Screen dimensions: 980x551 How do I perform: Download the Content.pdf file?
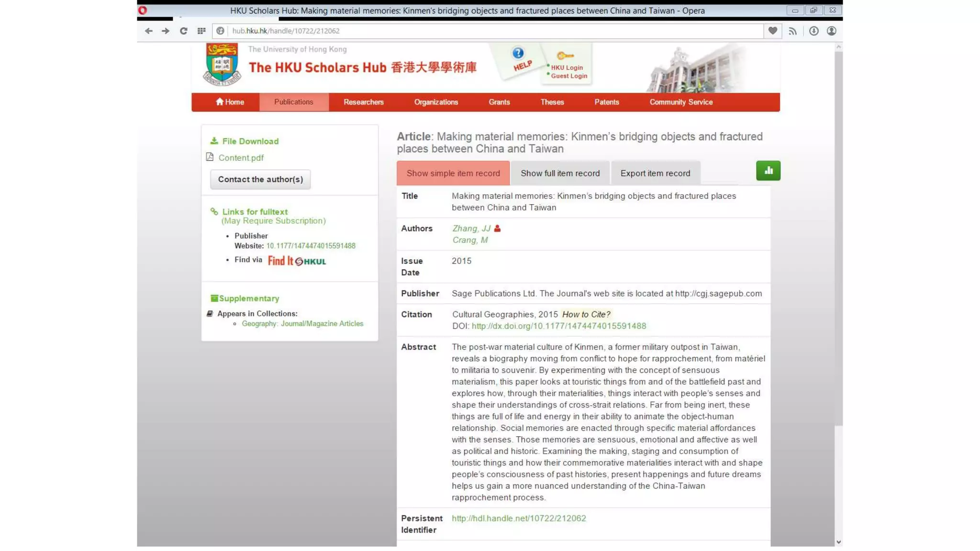(x=241, y=158)
